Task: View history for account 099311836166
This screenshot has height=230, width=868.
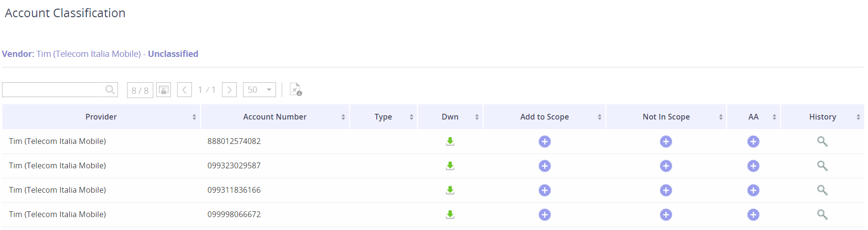Action: click(x=822, y=190)
